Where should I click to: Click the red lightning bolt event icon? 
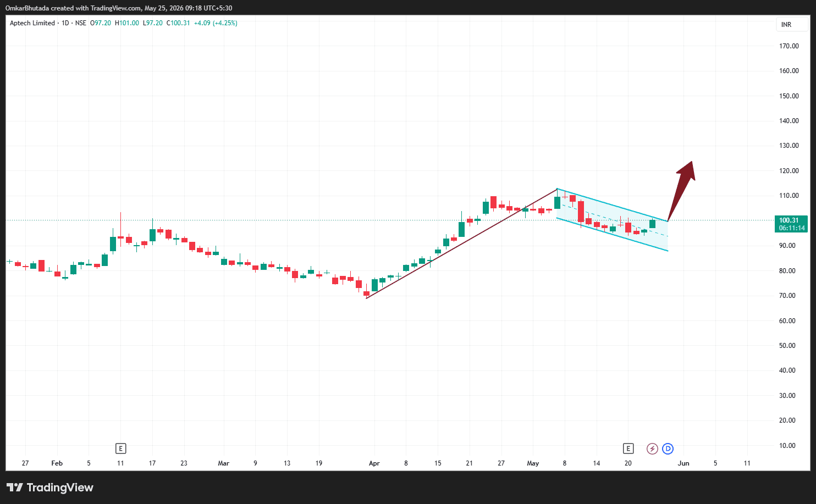click(652, 448)
